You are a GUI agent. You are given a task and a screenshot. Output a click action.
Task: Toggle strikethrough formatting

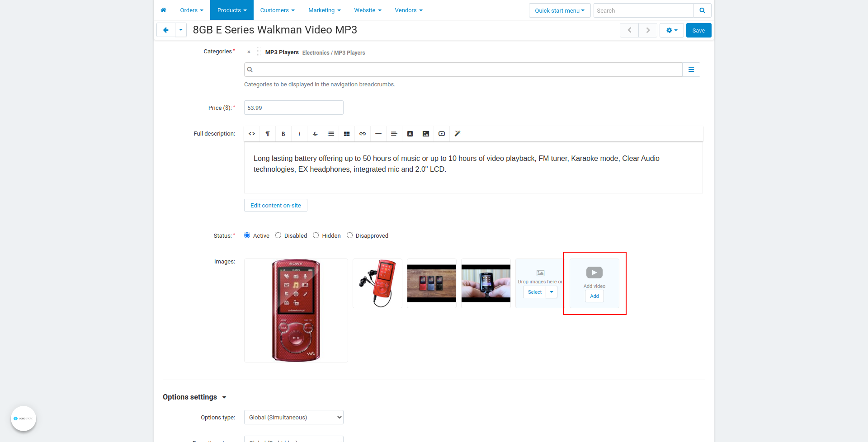point(315,134)
